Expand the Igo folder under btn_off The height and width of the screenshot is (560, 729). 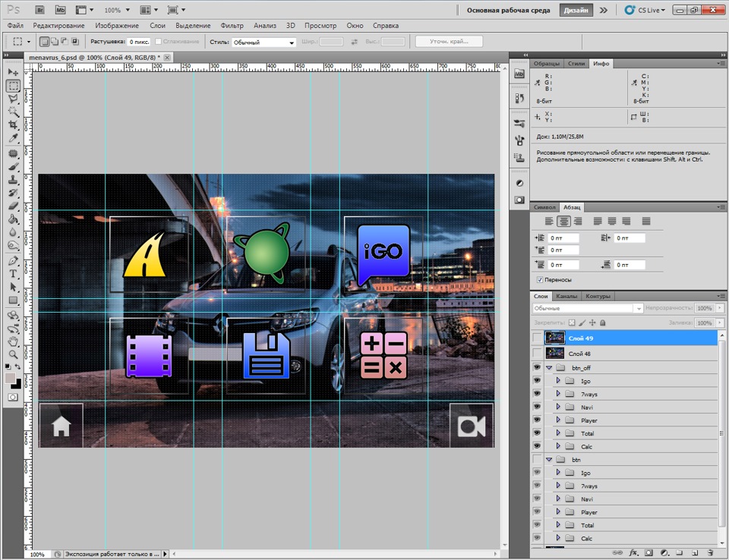pyautogui.click(x=558, y=381)
